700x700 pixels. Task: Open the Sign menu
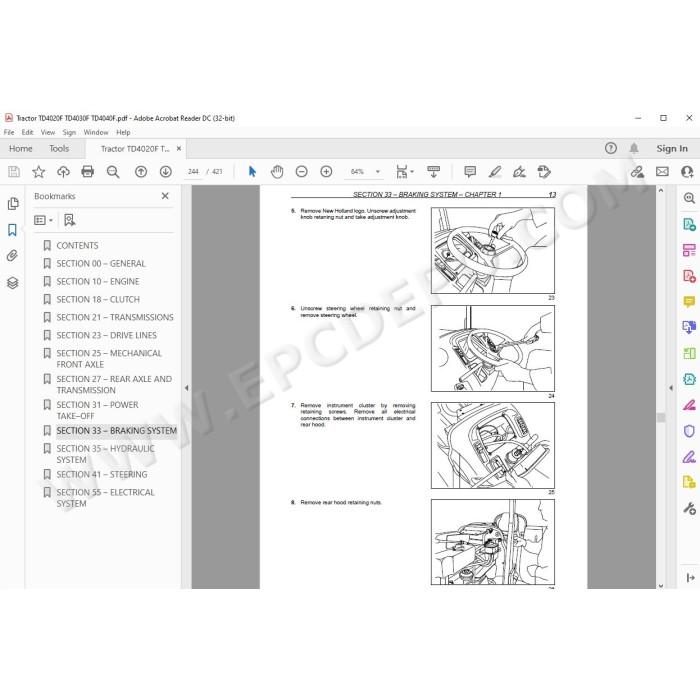coord(69,133)
